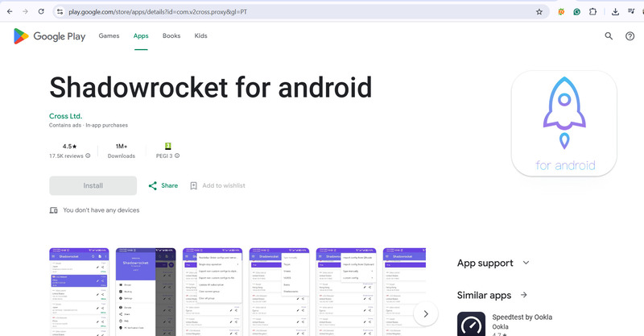The image size is (644, 336).
Task: Open the Grammarly extension icon
Action: point(577,12)
